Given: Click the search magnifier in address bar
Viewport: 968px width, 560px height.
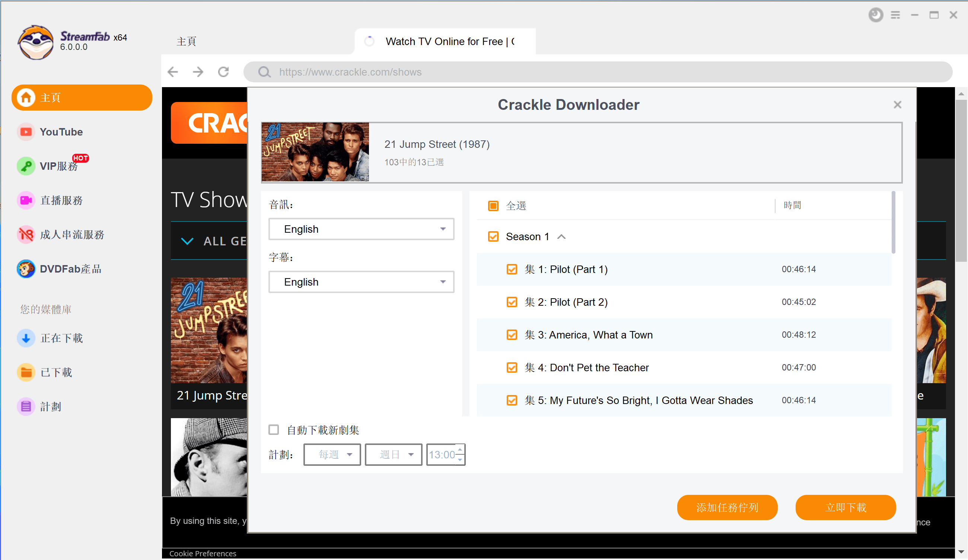Looking at the screenshot, I should tap(264, 72).
